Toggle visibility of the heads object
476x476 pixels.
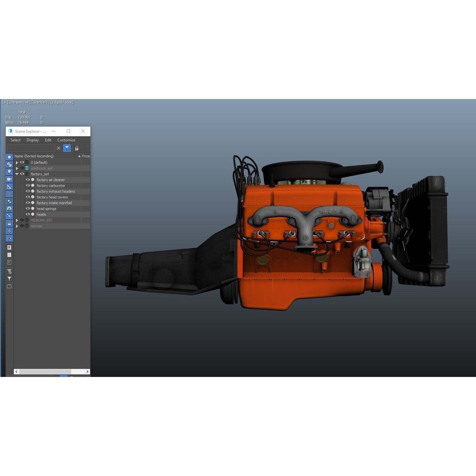coord(28,214)
